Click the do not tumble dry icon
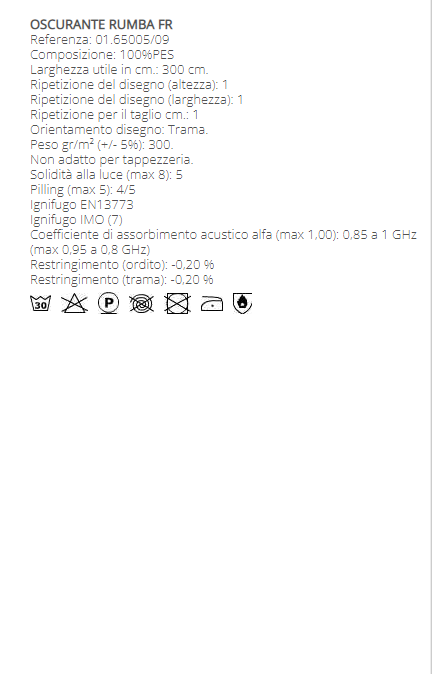Viewport: 441px width, 674px height. 178,303
